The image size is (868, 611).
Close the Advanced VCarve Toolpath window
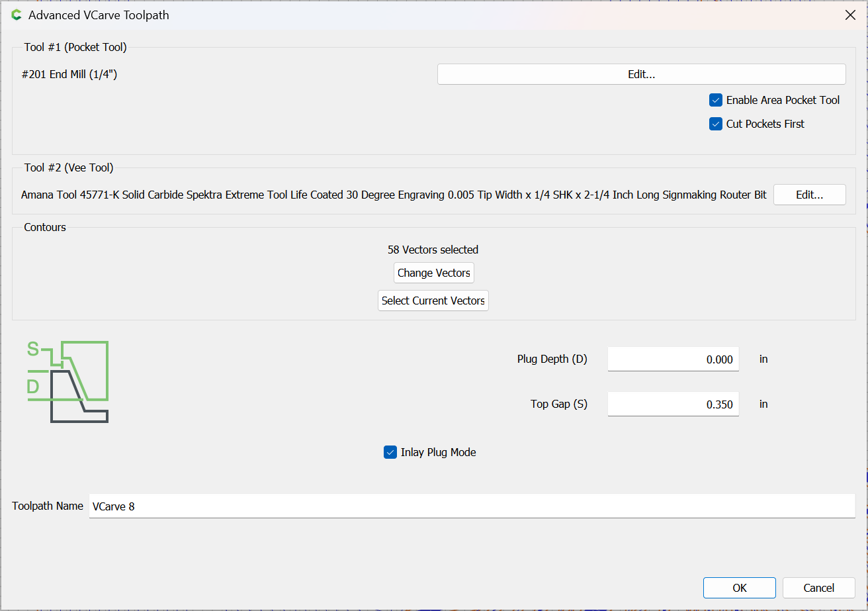850,15
